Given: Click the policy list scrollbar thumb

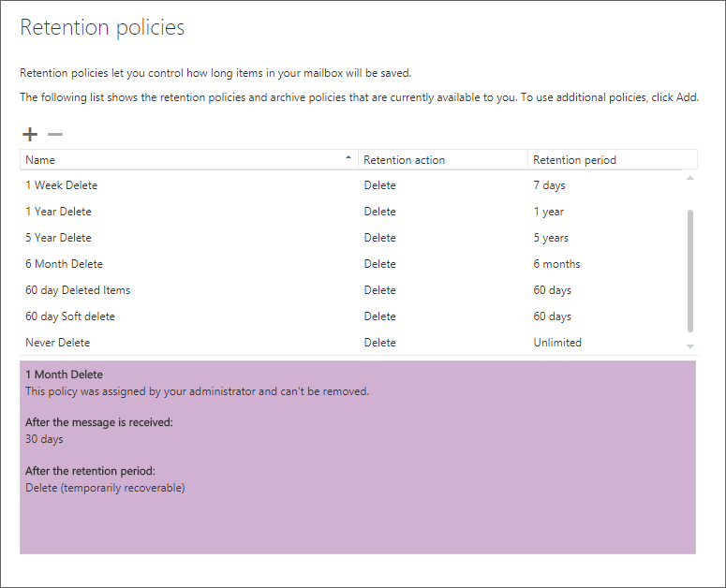Looking at the screenshot, I should click(690, 270).
